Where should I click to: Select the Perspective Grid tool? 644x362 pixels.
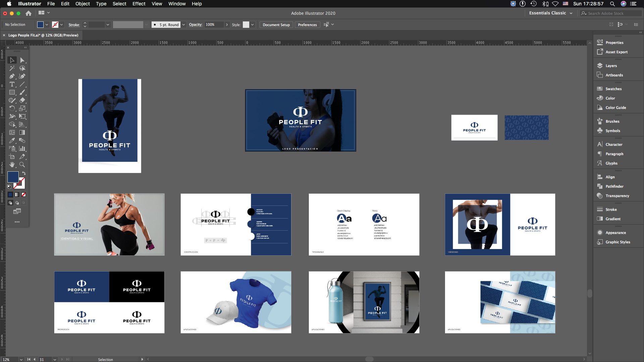[x=22, y=125]
